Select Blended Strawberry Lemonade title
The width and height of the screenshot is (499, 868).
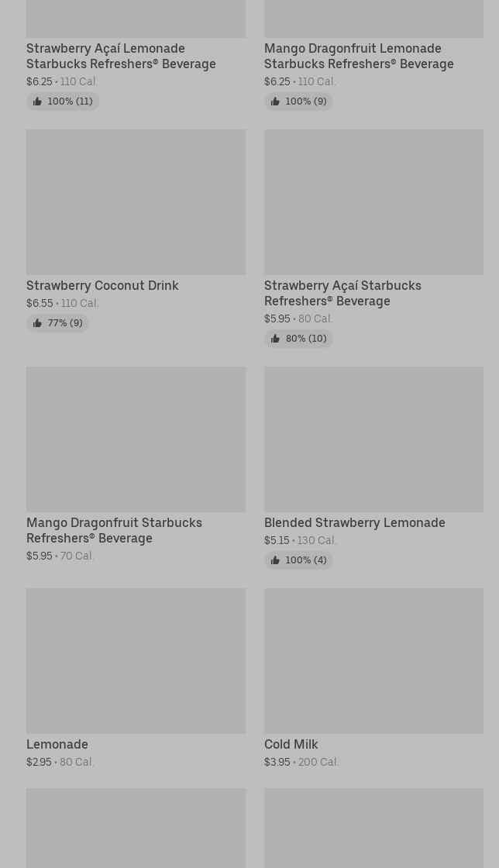pos(354,522)
